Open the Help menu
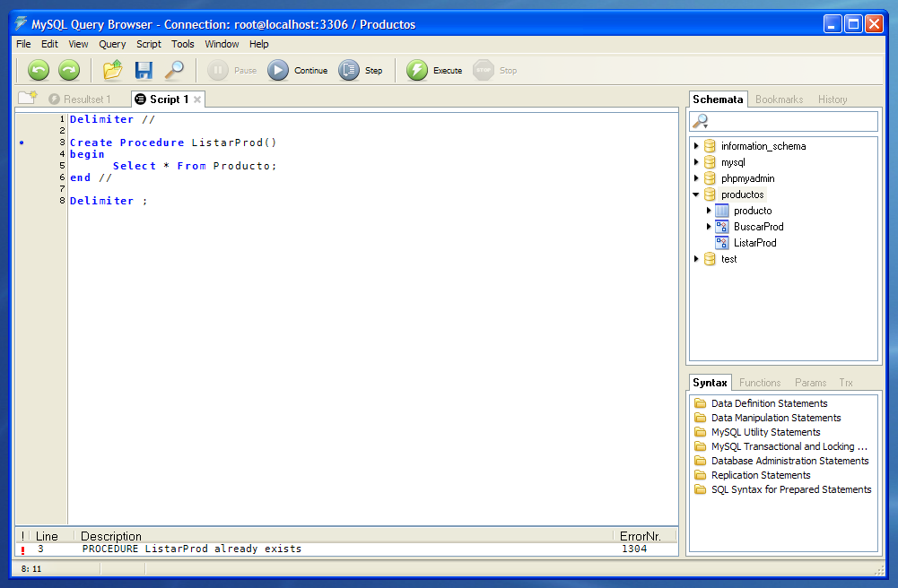The height and width of the screenshot is (588, 898). [x=259, y=44]
